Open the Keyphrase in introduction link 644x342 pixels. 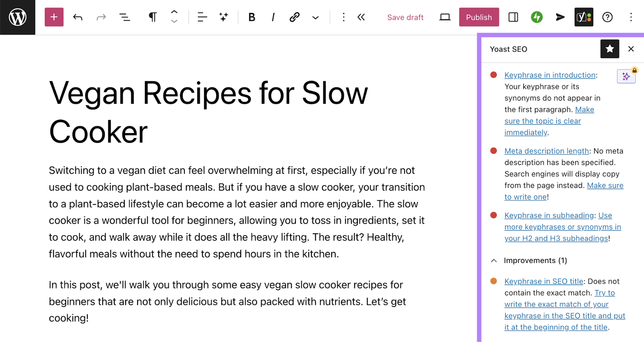tap(550, 75)
